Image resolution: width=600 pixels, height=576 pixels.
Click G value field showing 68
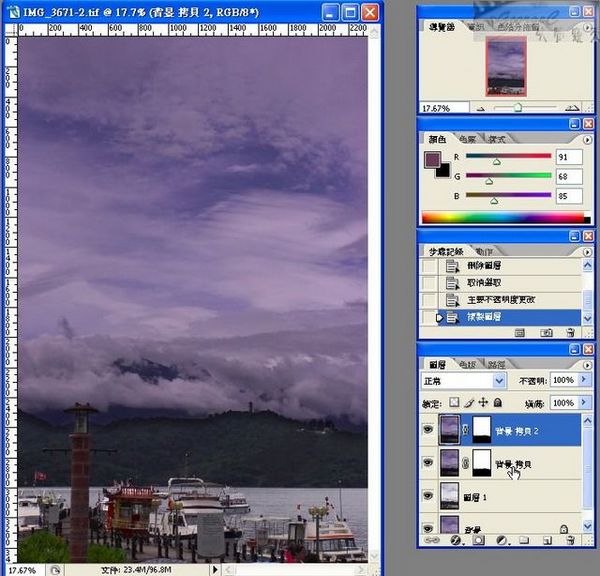click(569, 176)
